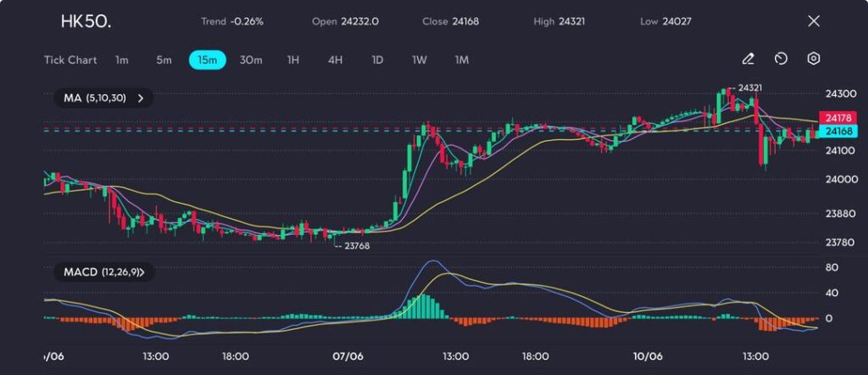Open the drawing pencil tool
Viewport: 868px width, 375px height.
tap(748, 59)
